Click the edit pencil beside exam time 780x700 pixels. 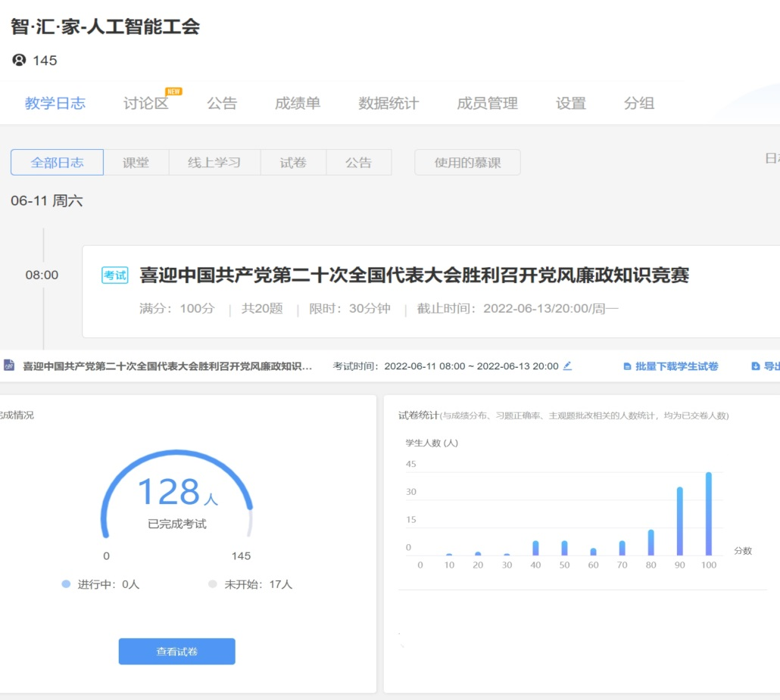click(x=567, y=366)
